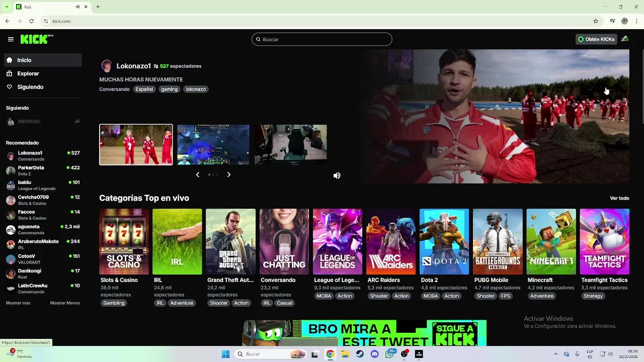
Task: Open a new browser tab
Action: coord(98,7)
